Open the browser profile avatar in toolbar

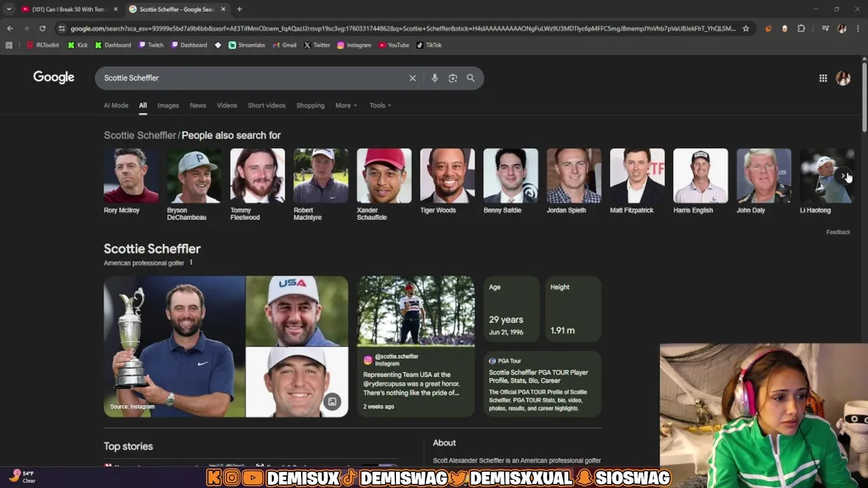click(x=842, y=28)
